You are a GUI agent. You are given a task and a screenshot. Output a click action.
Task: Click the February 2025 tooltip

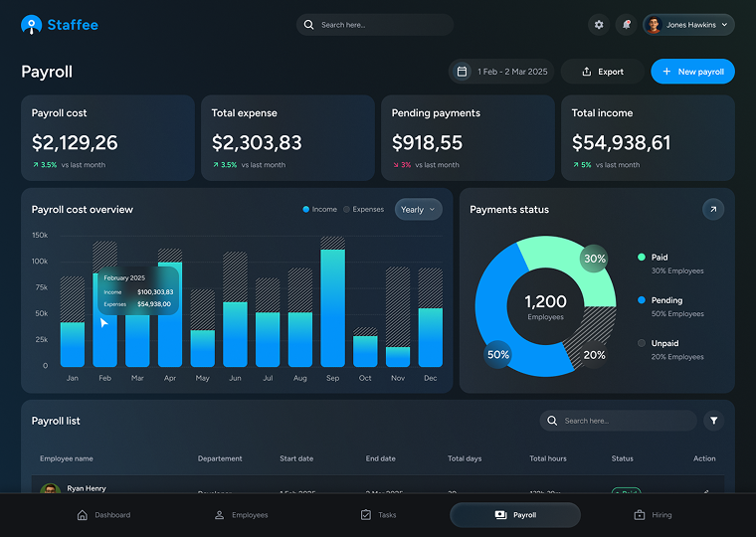click(138, 290)
